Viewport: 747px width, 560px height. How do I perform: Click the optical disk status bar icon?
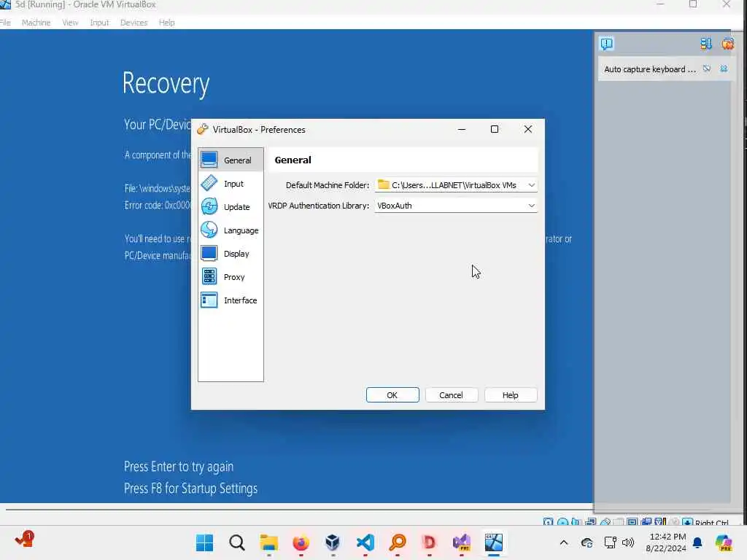tap(562, 522)
